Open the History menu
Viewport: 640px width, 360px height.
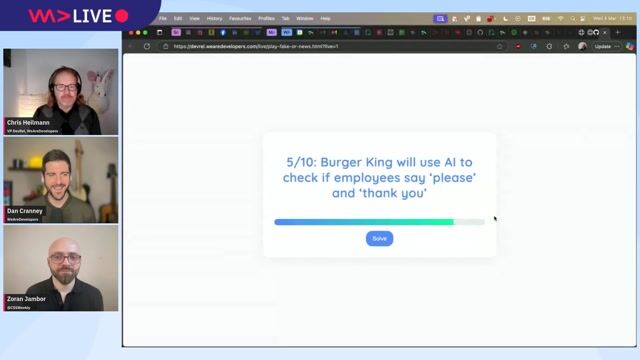click(x=214, y=19)
